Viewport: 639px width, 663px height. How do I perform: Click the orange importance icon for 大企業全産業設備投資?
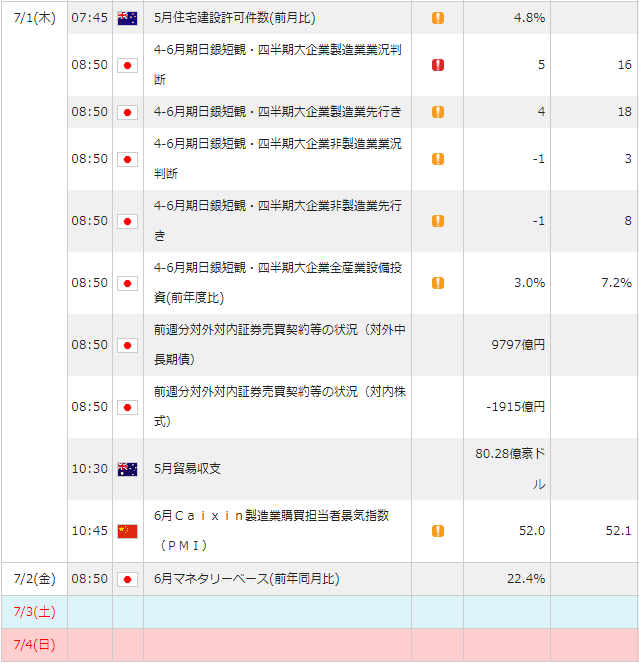tap(438, 283)
